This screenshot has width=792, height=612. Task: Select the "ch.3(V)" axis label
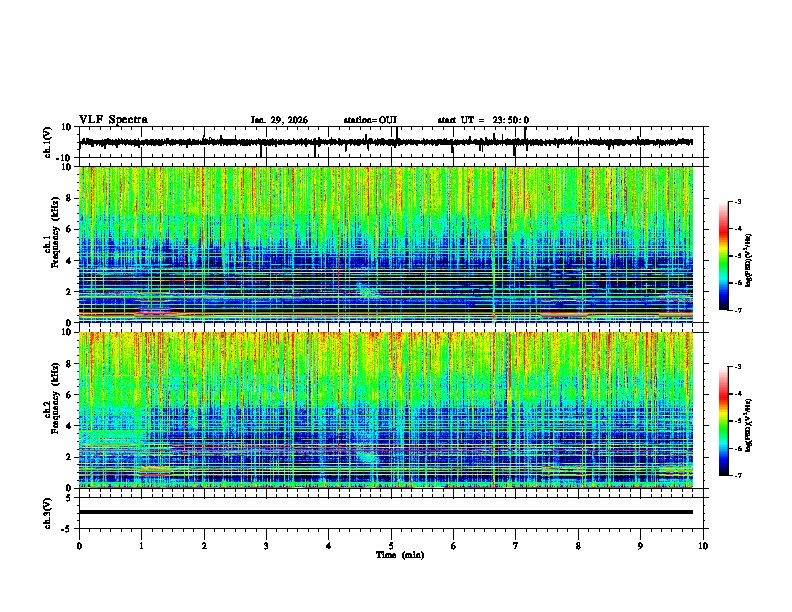48,514
